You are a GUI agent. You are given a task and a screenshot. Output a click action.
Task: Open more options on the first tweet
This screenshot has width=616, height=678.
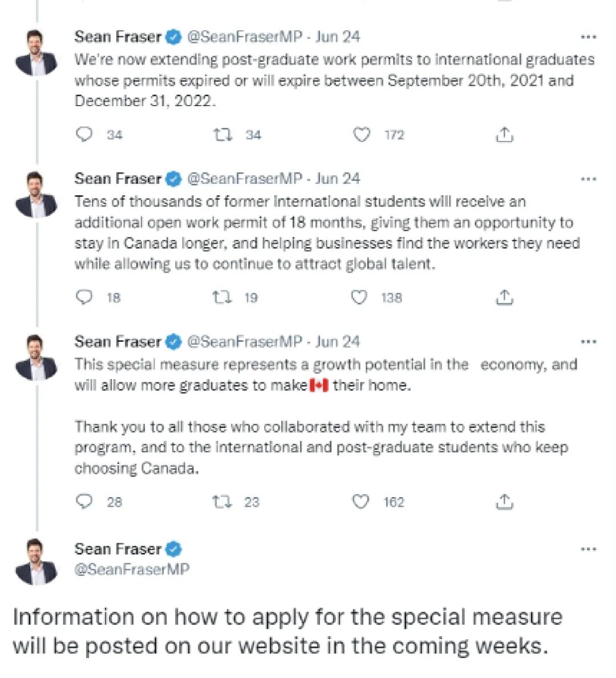point(588,37)
